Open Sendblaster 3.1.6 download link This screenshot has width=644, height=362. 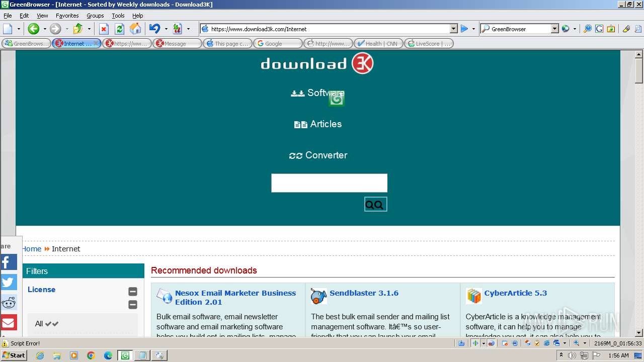[364, 293]
